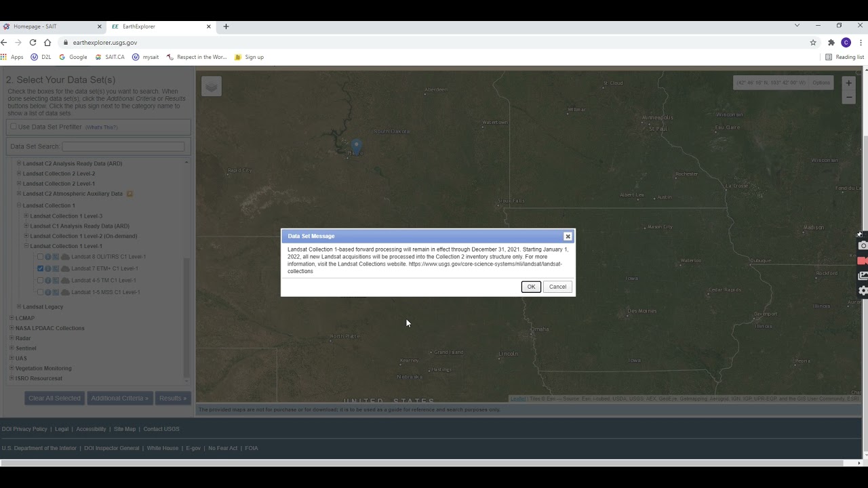This screenshot has width=868, height=488.
Task: Click coverage map icon for Landsat 7 ETM+
Action: [x=56, y=268]
